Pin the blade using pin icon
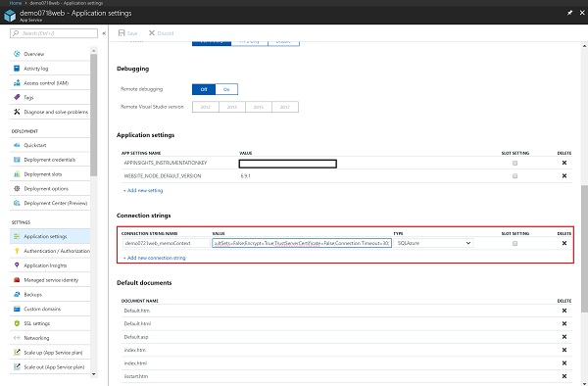The image size is (588, 386). (569, 13)
